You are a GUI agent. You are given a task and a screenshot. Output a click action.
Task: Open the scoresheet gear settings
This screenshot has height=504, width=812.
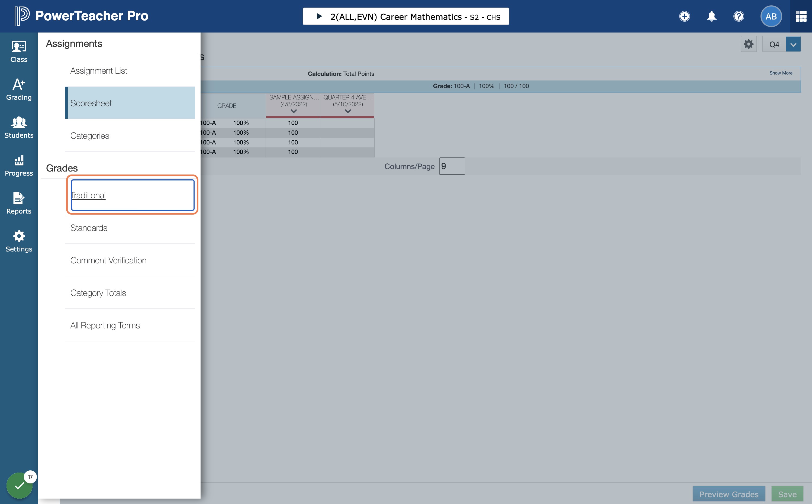748,44
